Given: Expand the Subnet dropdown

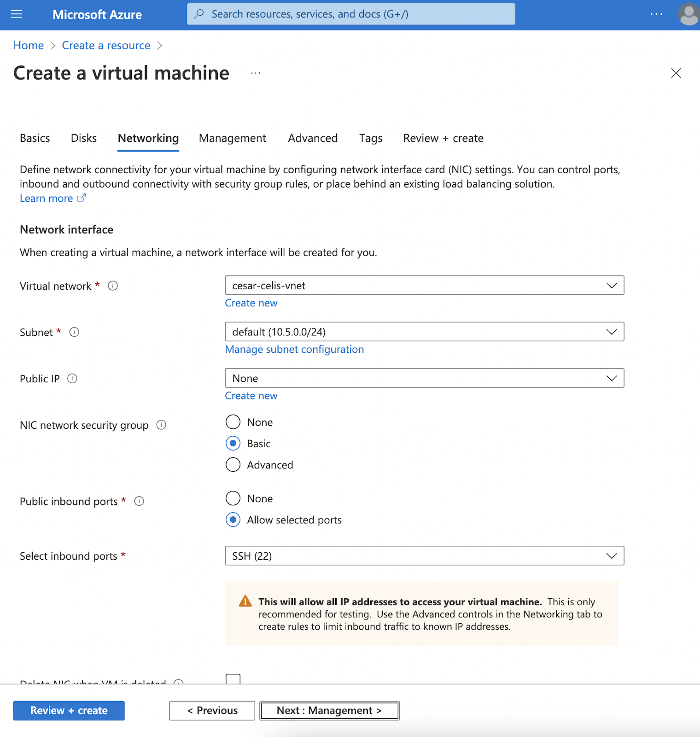Looking at the screenshot, I should coord(424,332).
